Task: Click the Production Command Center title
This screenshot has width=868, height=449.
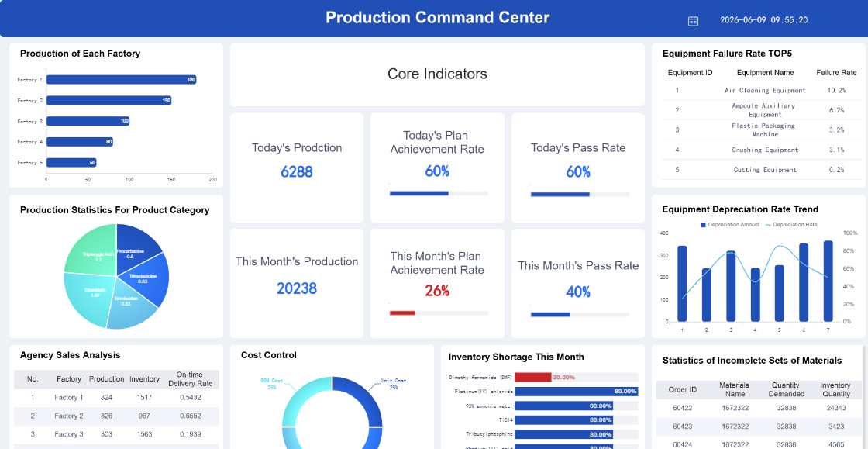Action: [x=437, y=18]
